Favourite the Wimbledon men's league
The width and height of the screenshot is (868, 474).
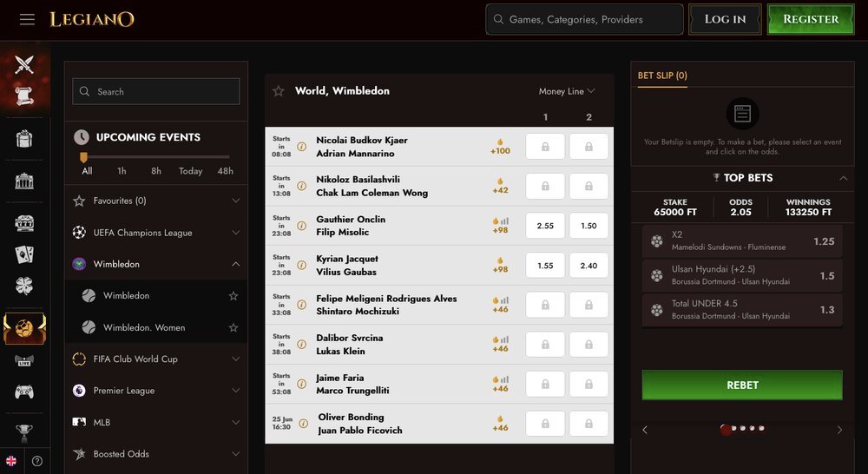click(x=233, y=296)
